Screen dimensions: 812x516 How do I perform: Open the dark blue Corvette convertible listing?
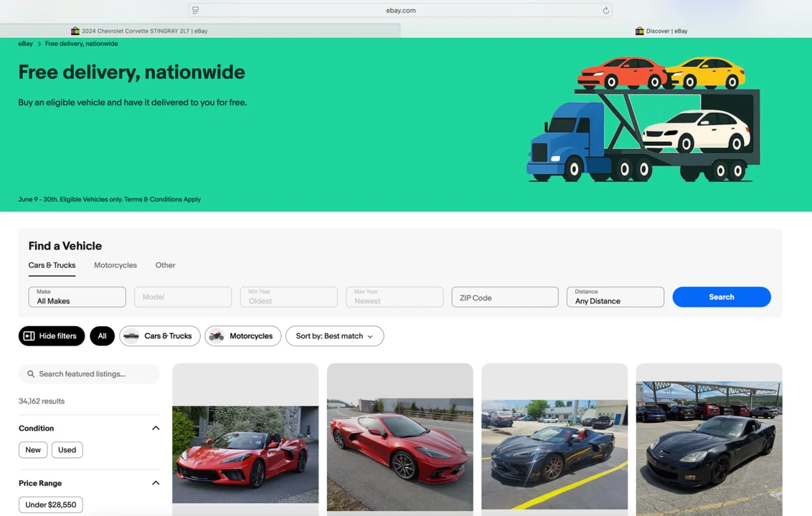coord(554,439)
